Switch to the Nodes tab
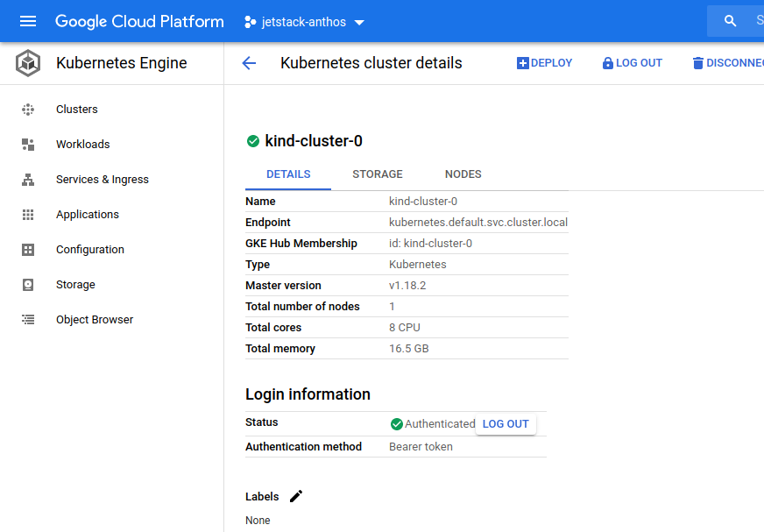 [x=463, y=174]
